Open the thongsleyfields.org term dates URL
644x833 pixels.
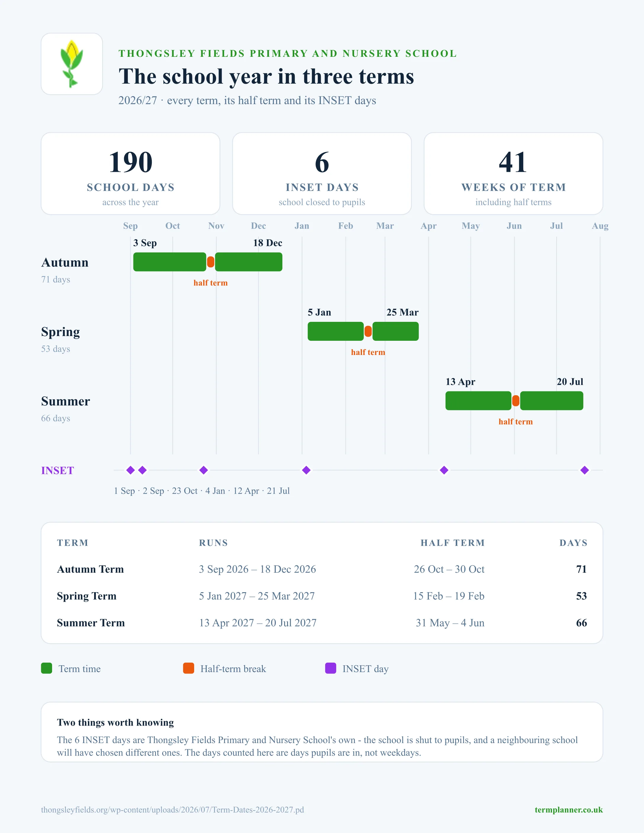click(x=173, y=810)
